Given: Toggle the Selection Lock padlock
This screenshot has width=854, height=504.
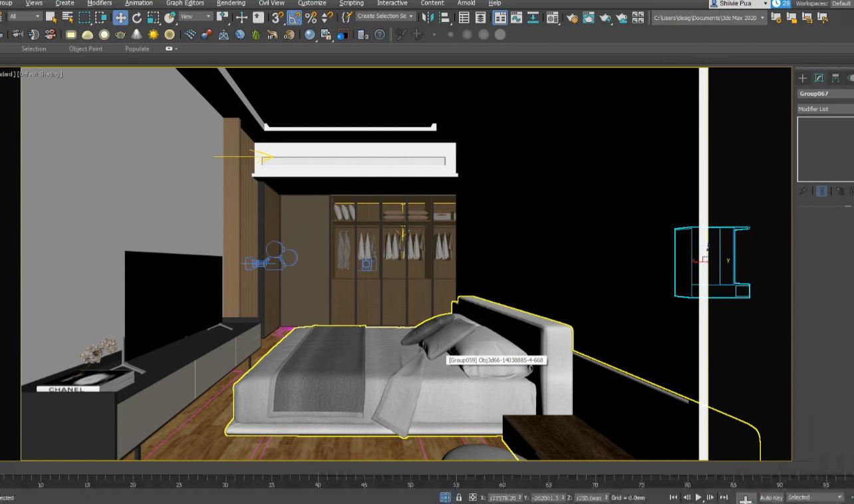Looking at the screenshot, I should [459, 497].
